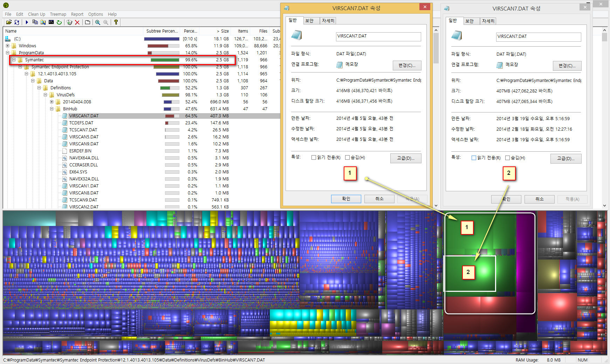This screenshot has height=364, width=610.
Task: Collapse the 12.1.4013.4013.105 folder node
Action: click(x=26, y=74)
